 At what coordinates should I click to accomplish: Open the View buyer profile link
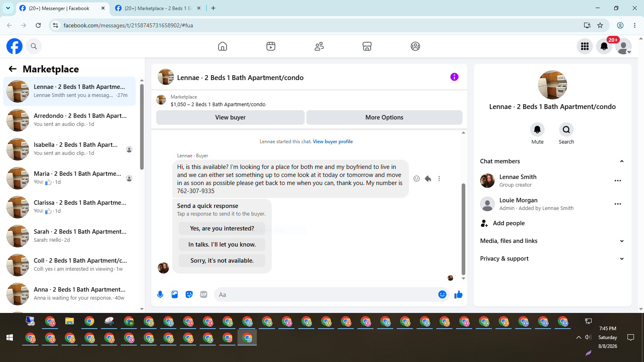[x=333, y=142]
